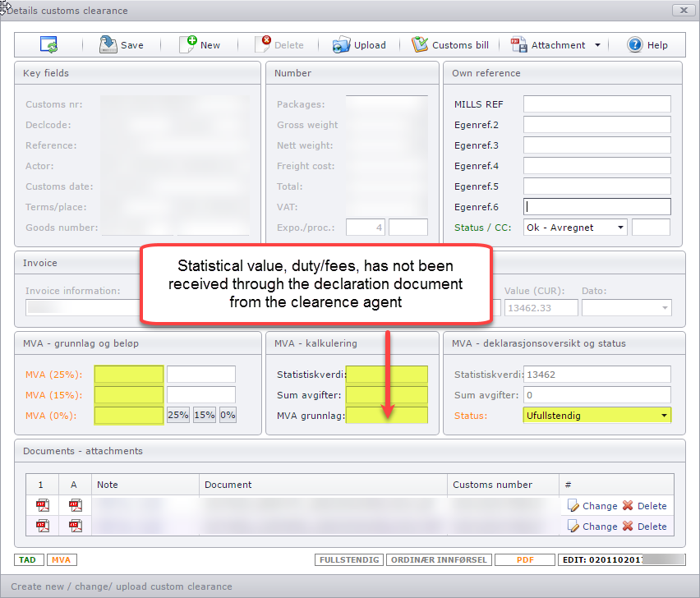Click the MVA tag in status bar

62,560
